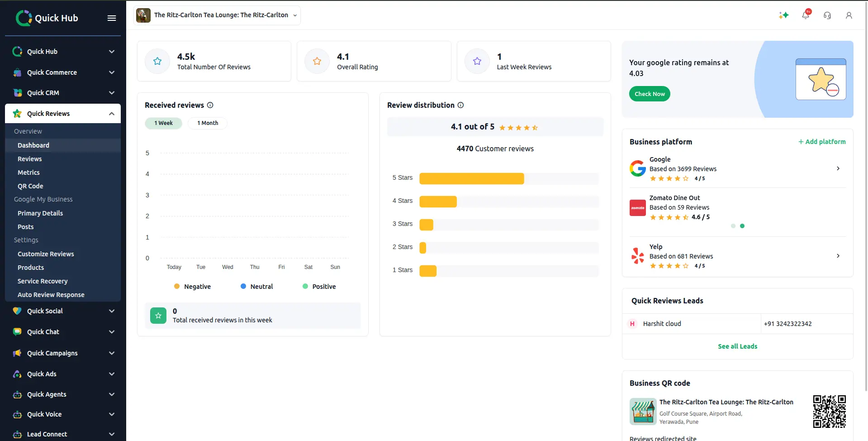Expand the Quick Chat menu chevron

pyautogui.click(x=112, y=332)
